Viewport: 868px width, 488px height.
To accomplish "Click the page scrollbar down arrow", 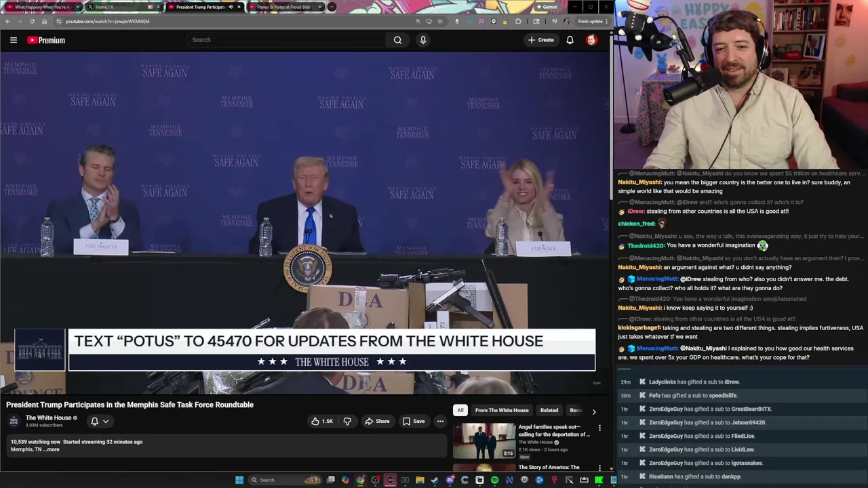I will (x=610, y=468).
